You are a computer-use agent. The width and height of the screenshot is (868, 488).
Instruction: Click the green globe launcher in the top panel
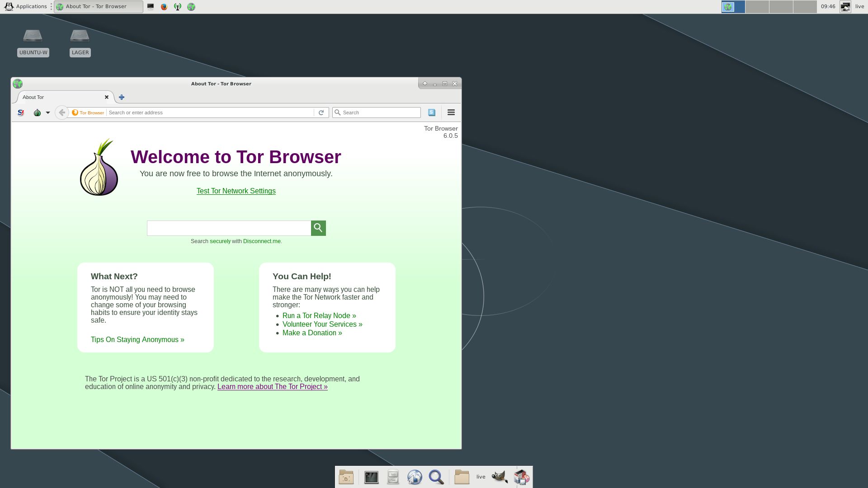(191, 7)
